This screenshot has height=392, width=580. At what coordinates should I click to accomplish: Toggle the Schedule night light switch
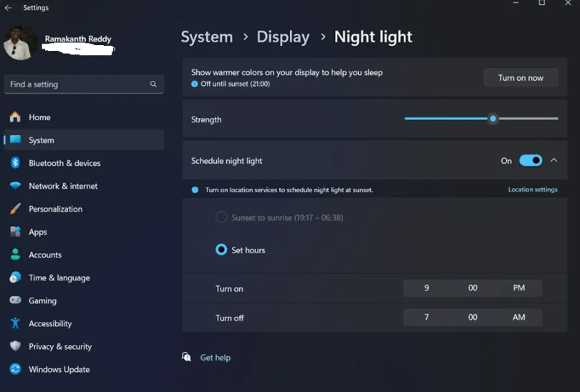pos(531,160)
